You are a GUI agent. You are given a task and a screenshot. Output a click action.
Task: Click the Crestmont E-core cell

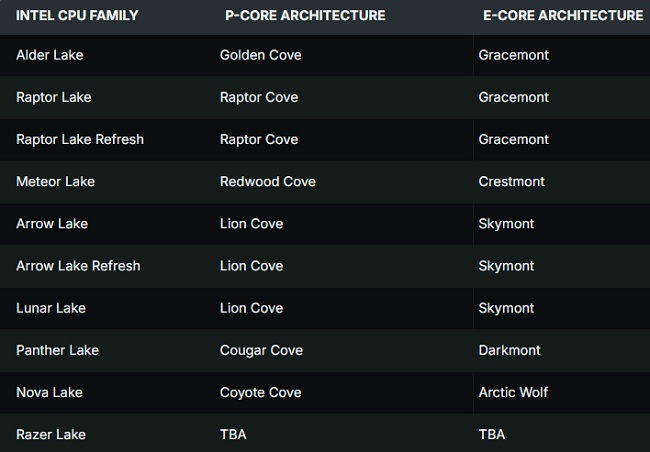click(512, 181)
